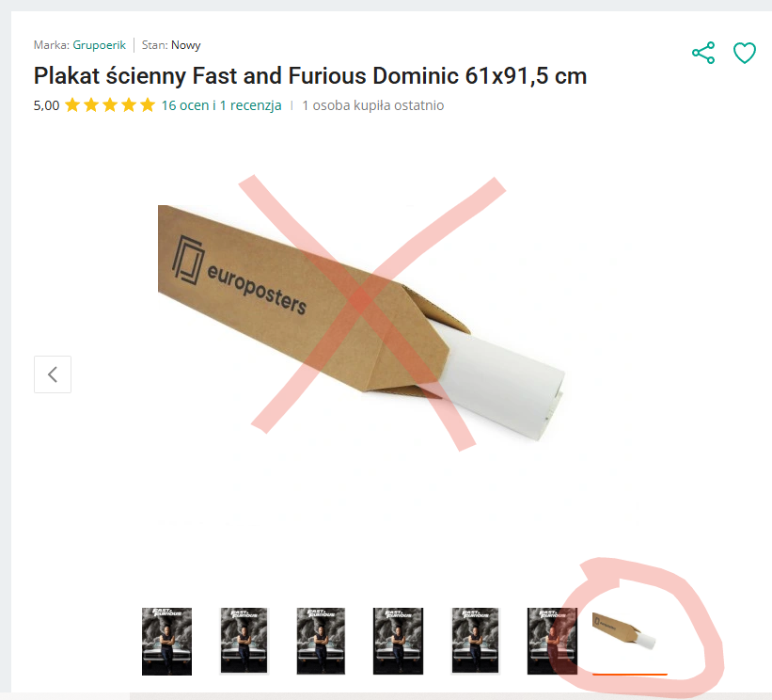Click the Nowy condition label

(185, 45)
